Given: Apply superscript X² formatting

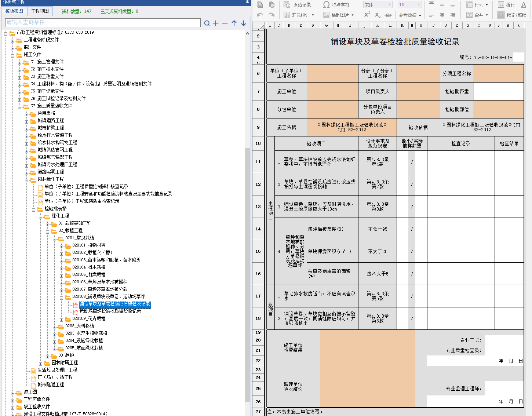Looking at the screenshot, I should pos(367,15).
